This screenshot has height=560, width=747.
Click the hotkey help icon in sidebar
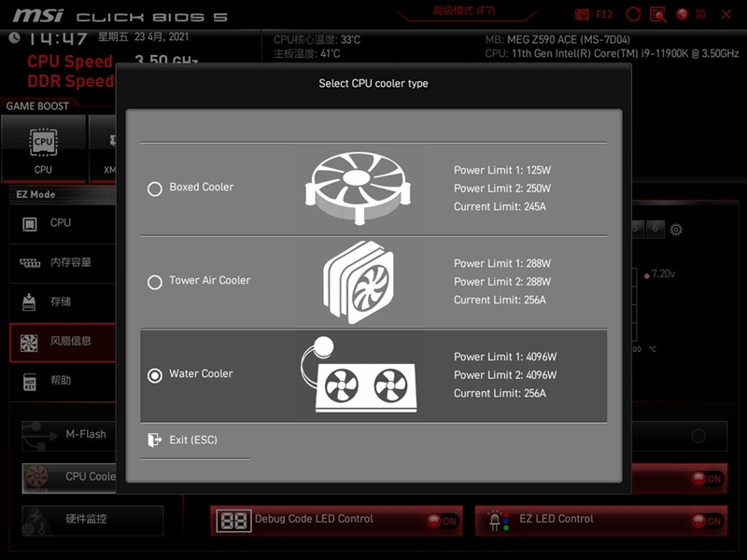pos(30,382)
